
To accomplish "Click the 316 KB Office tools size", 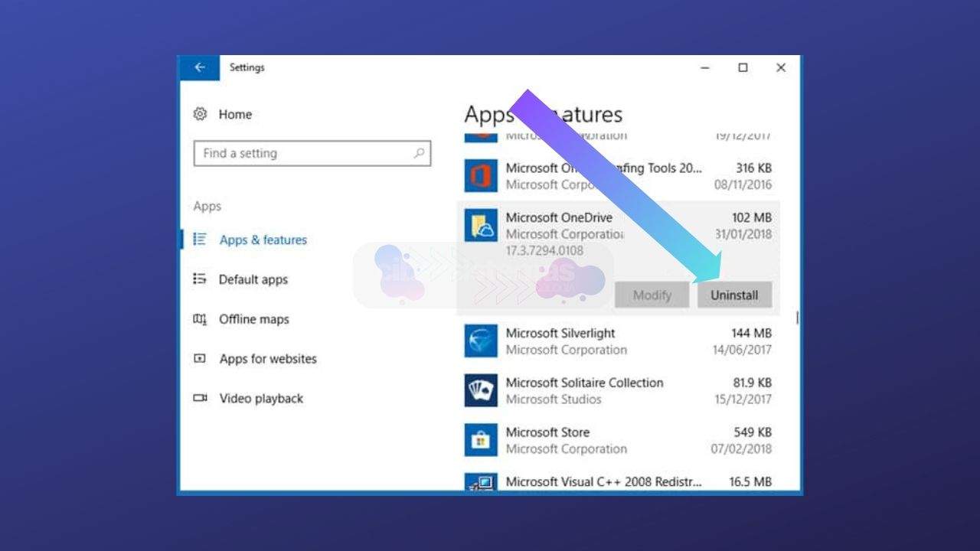I will tap(754, 168).
